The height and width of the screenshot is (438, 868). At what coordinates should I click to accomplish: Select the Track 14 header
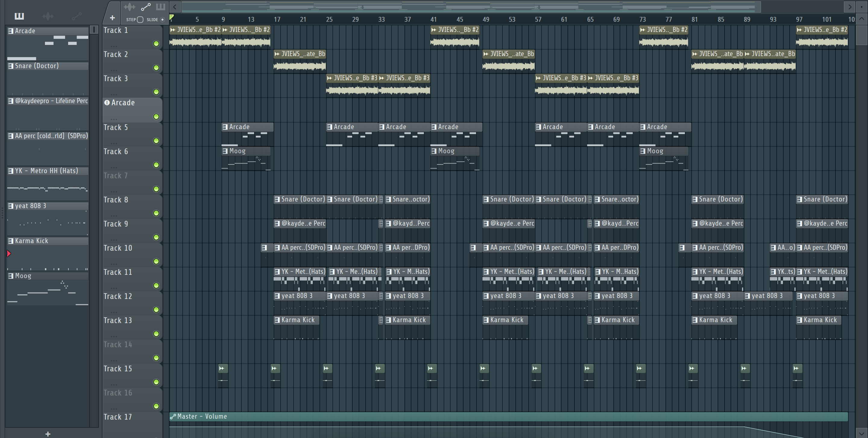point(132,352)
